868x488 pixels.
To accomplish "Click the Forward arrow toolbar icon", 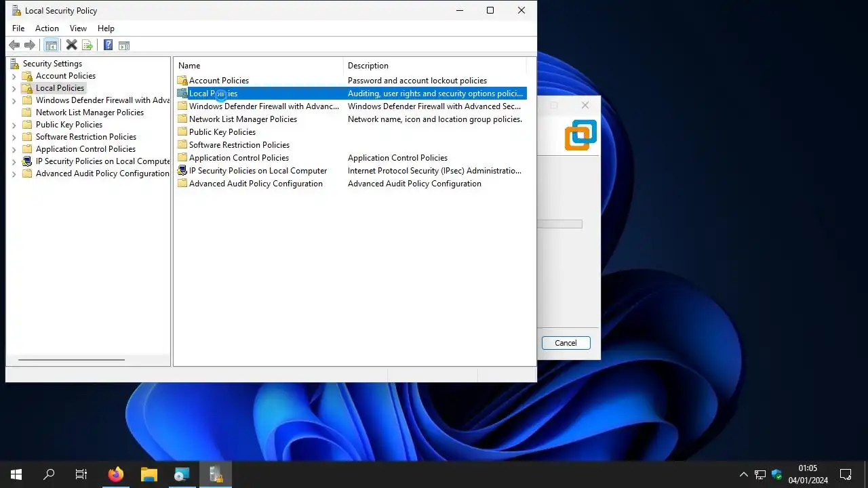I will (x=30, y=45).
